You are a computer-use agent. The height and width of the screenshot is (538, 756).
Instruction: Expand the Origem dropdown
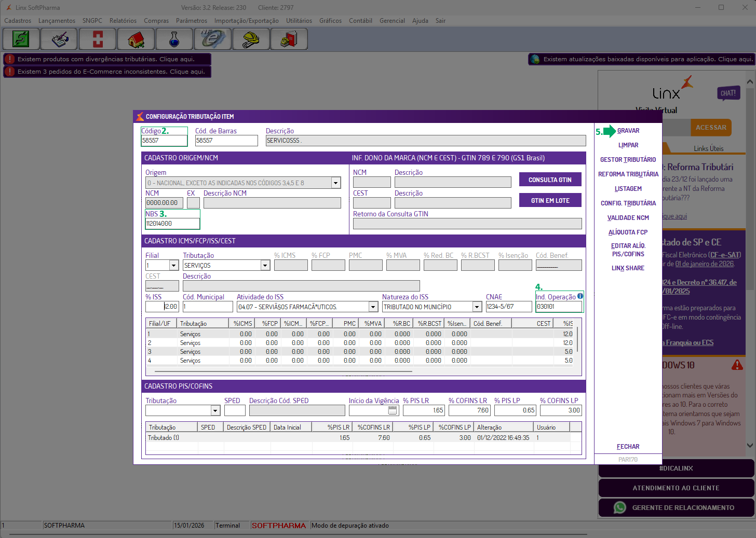coord(336,183)
